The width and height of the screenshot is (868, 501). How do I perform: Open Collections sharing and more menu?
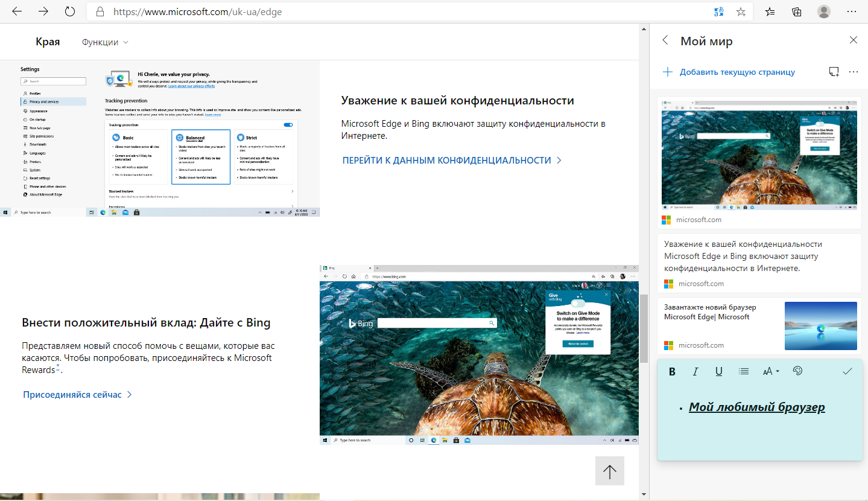[x=853, y=72]
